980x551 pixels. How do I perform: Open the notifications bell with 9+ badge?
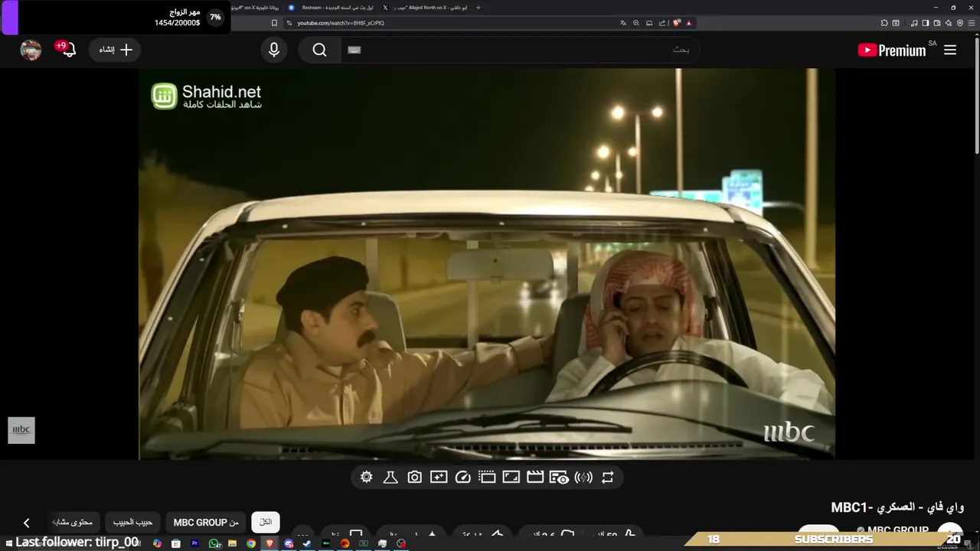click(x=67, y=50)
